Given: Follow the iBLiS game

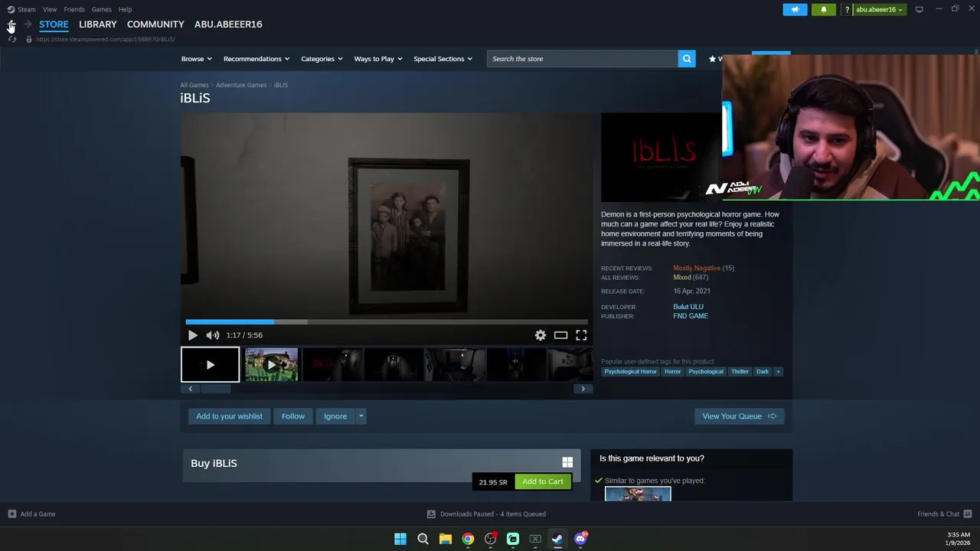Looking at the screenshot, I should (x=293, y=416).
